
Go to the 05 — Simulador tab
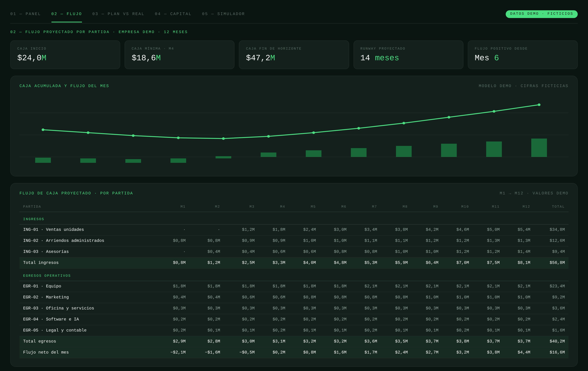[223, 14]
